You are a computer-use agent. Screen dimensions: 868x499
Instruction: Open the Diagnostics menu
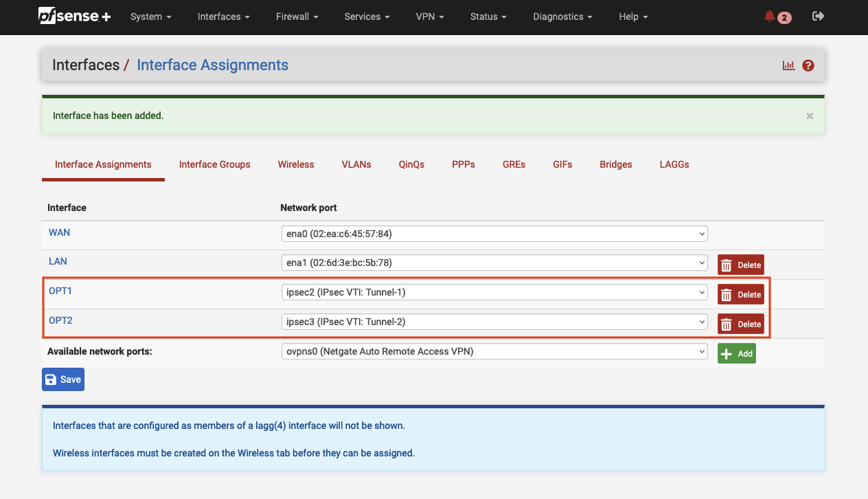pos(562,16)
